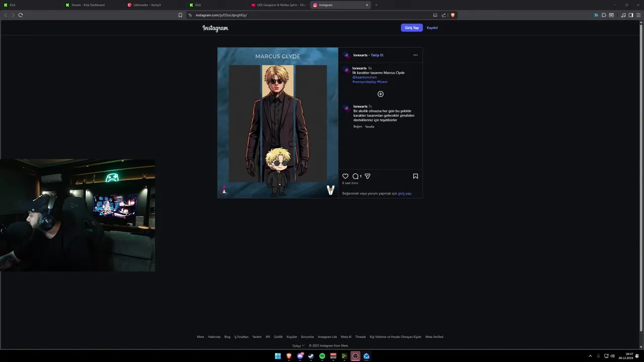644x362 pixels.
Task: Open the #fivem hashtag
Action: (382, 82)
